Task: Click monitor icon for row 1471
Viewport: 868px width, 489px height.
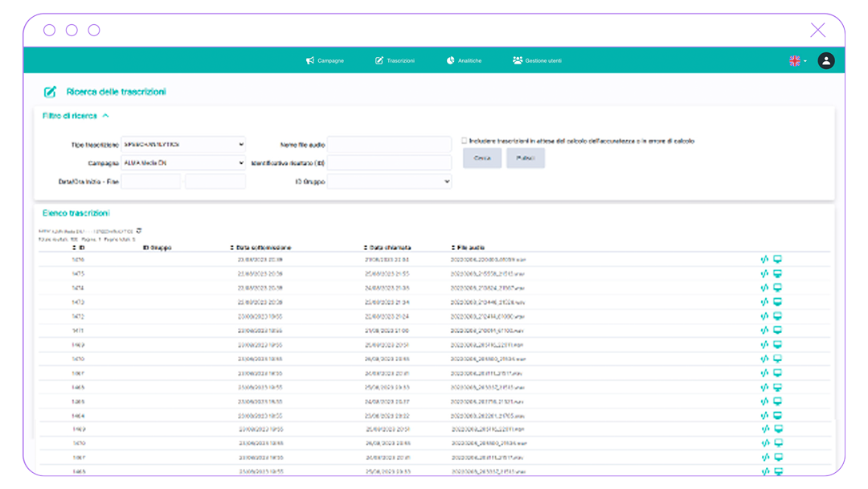Action: (777, 330)
